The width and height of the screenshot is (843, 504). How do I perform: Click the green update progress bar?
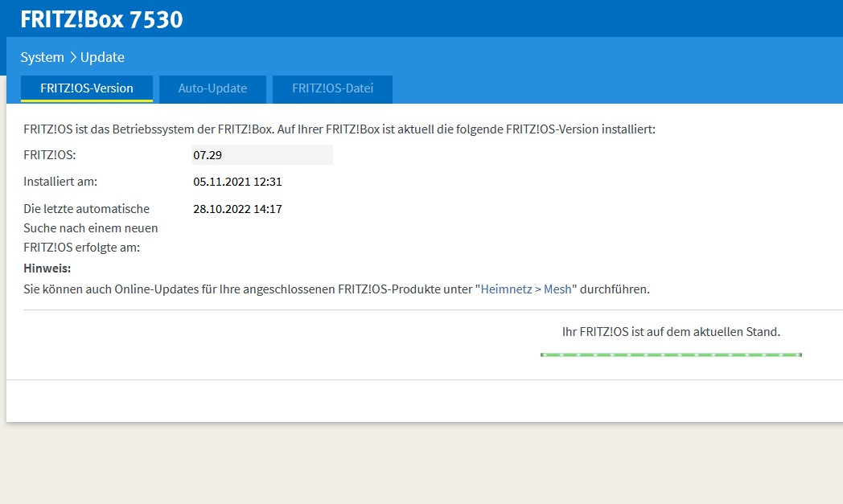(671, 354)
